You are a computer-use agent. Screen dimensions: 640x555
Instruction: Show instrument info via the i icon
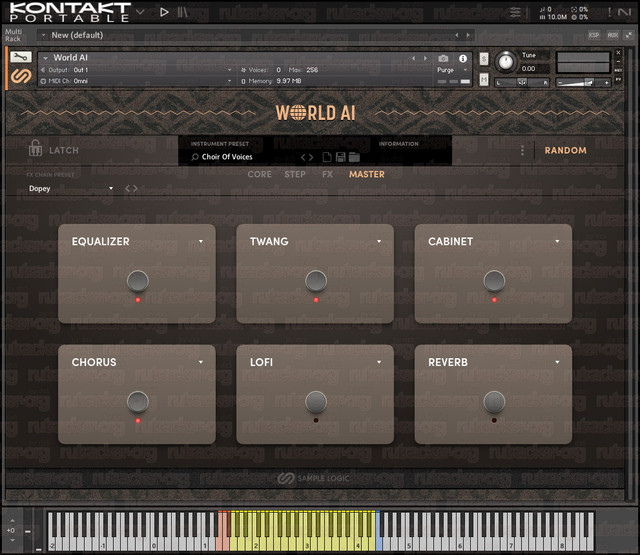[463, 58]
